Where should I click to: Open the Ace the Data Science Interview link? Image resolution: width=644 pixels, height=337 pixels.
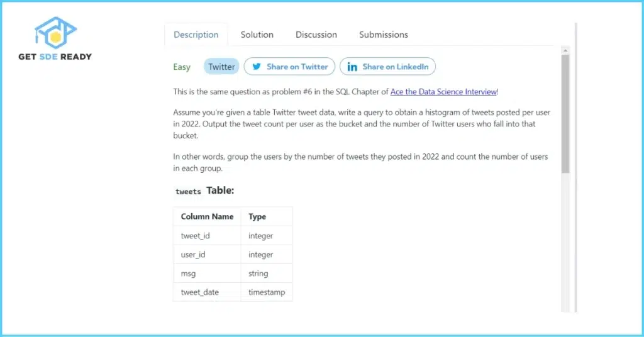point(443,92)
